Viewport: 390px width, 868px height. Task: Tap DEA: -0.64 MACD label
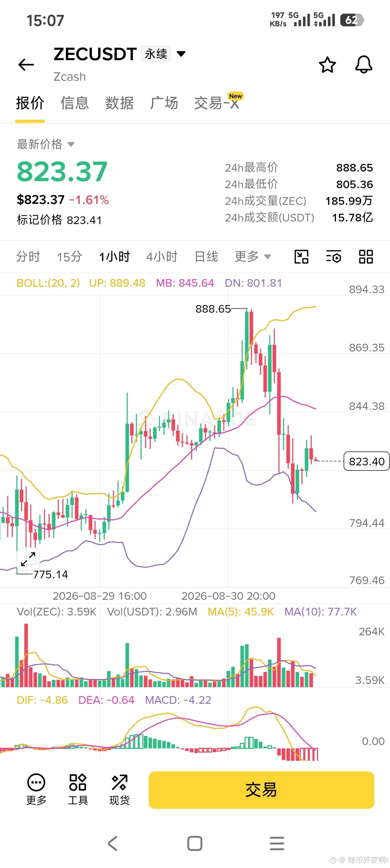106,700
